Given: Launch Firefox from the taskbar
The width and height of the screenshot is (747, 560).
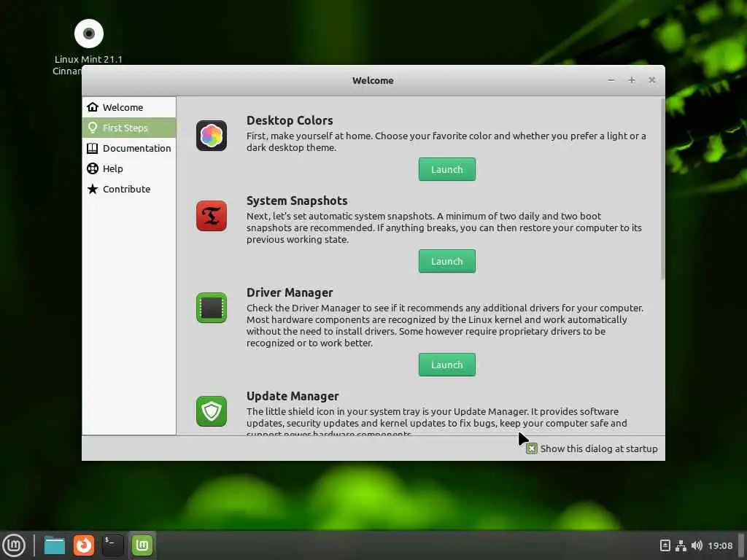Looking at the screenshot, I should click(84, 545).
